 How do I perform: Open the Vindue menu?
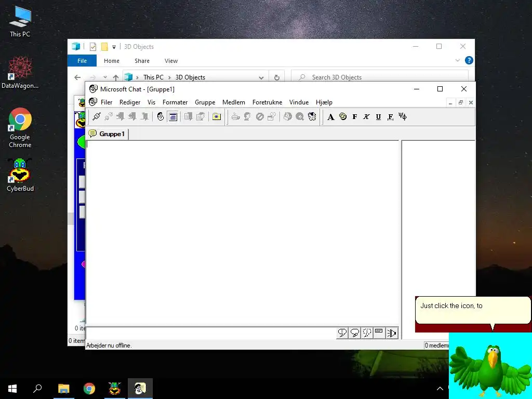point(299,102)
